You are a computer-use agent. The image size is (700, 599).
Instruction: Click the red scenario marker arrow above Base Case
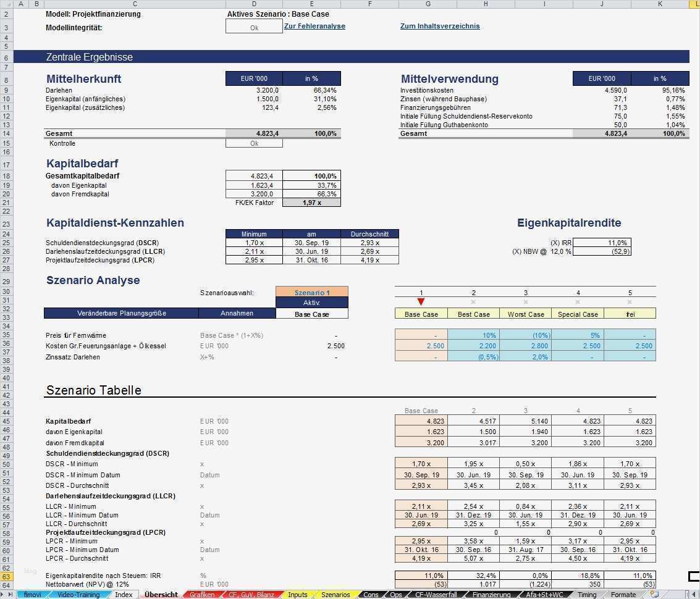421,301
